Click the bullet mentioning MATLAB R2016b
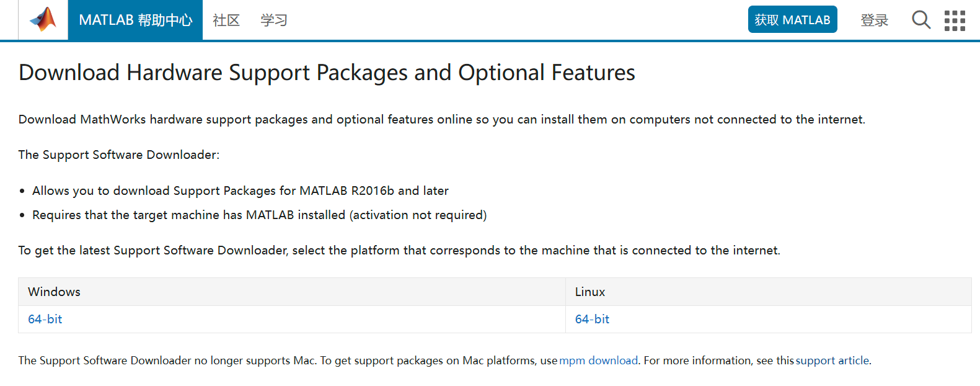Screen dimensions: 980x386 241,191
